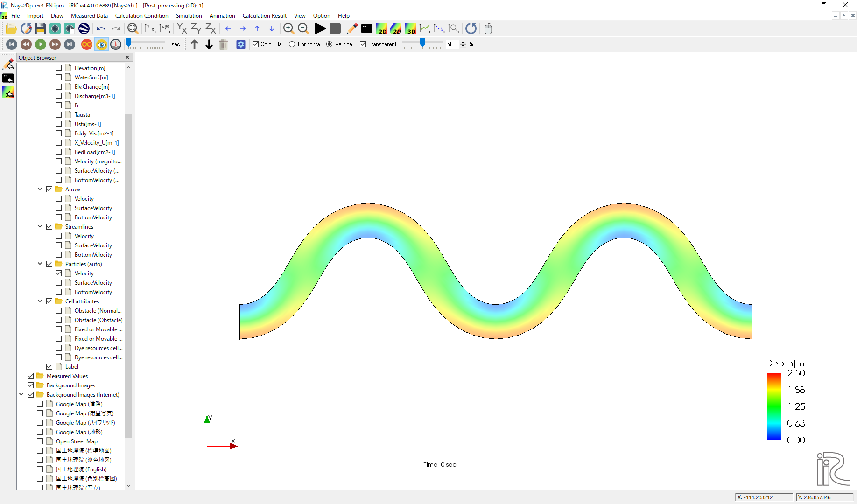Click the copy snapshot to clipboard icon
The height and width of the screenshot is (504, 857).
pyautogui.click(x=70, y=29)
